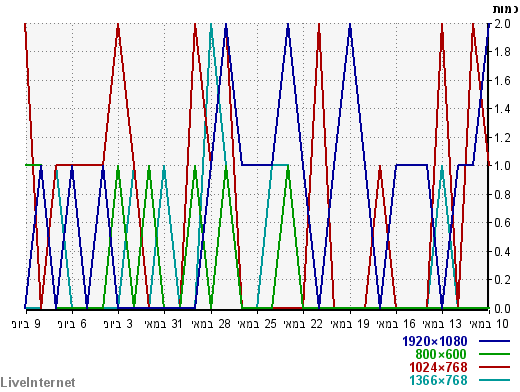Click the 0.0 value on y-axis
The height and width of the screenshot is (392, 520).
(x=502, y=309)
